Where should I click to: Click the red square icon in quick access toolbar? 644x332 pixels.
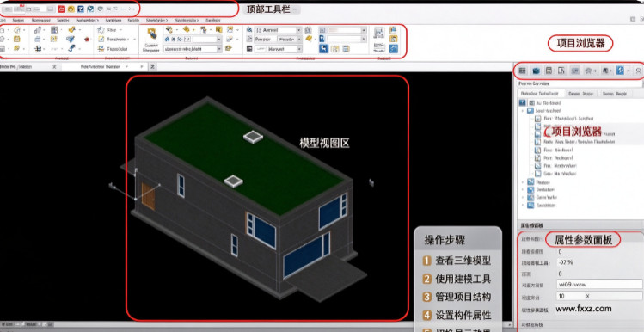(62, 9)
